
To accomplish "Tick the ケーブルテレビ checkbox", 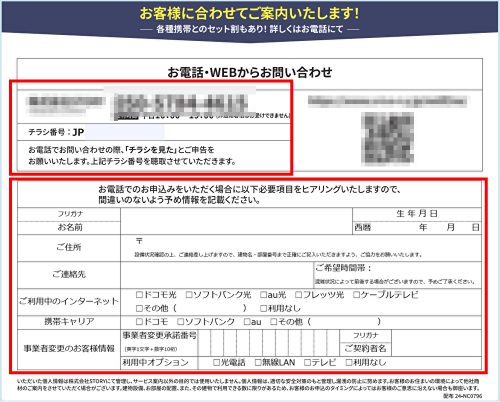I will pyautogui.click(x=357, y=295).
